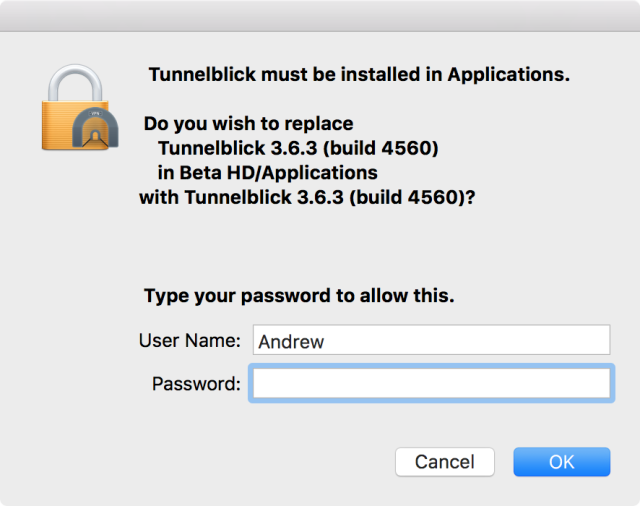640x506 pixels.
Task: Focus the Password input field
Action: [x=431, y=383]
